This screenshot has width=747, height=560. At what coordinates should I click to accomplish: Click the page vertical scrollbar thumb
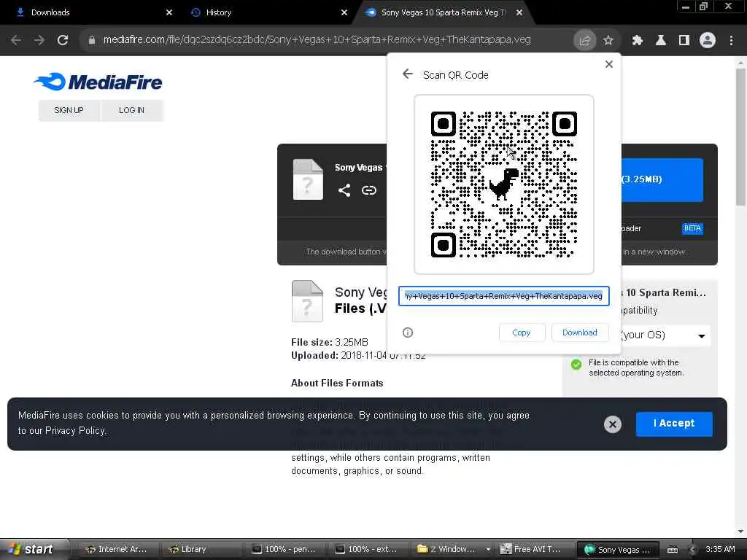tap(740, 136)
